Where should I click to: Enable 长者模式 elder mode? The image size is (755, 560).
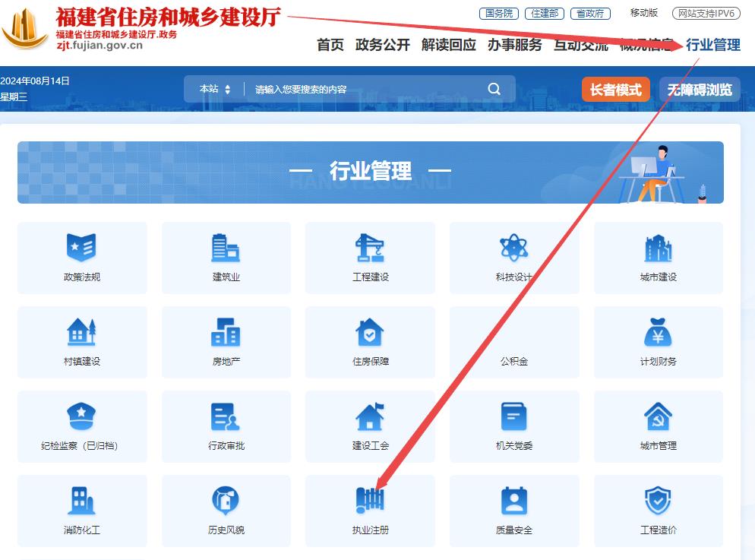[x=615, y=89]
